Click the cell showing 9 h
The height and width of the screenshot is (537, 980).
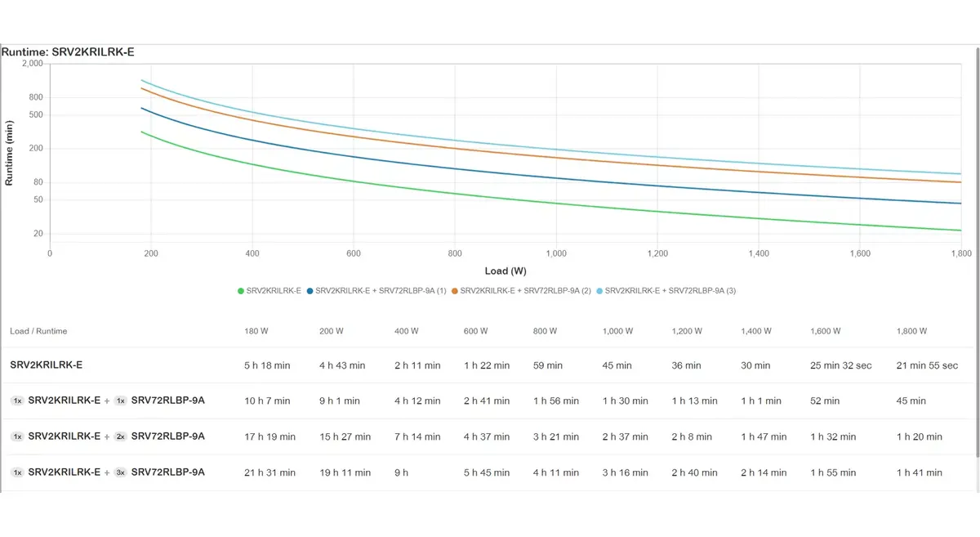pyautogui.click(x=401, y=473)
